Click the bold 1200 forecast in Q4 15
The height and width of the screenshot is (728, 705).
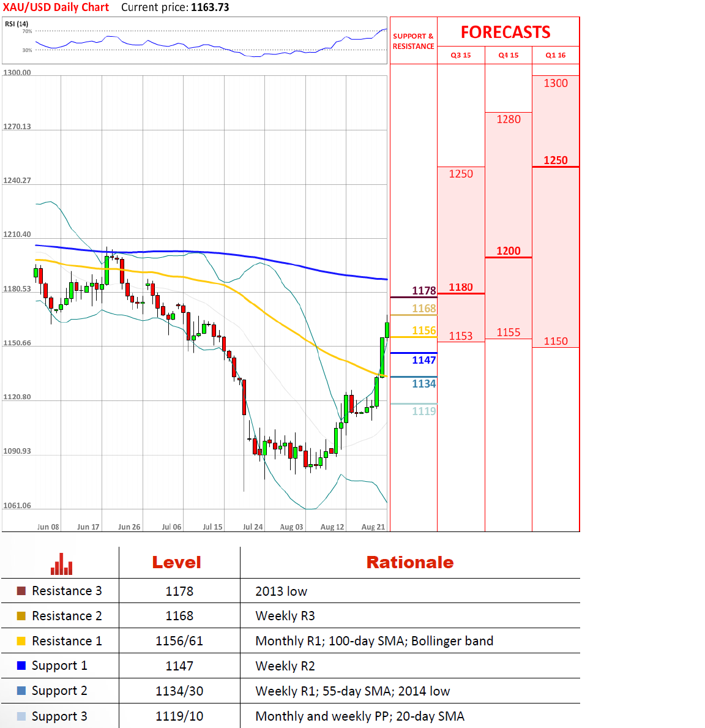[x=509, y=251]
